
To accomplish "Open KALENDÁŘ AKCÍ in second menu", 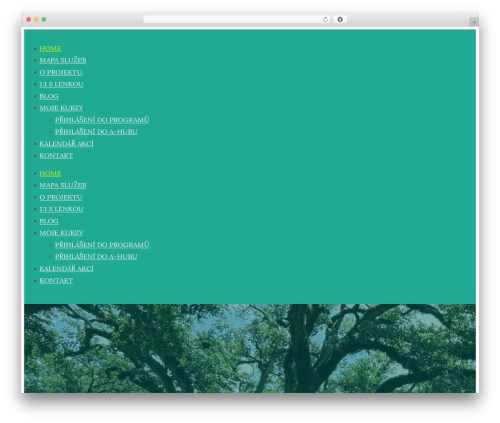I will [67, 269].
